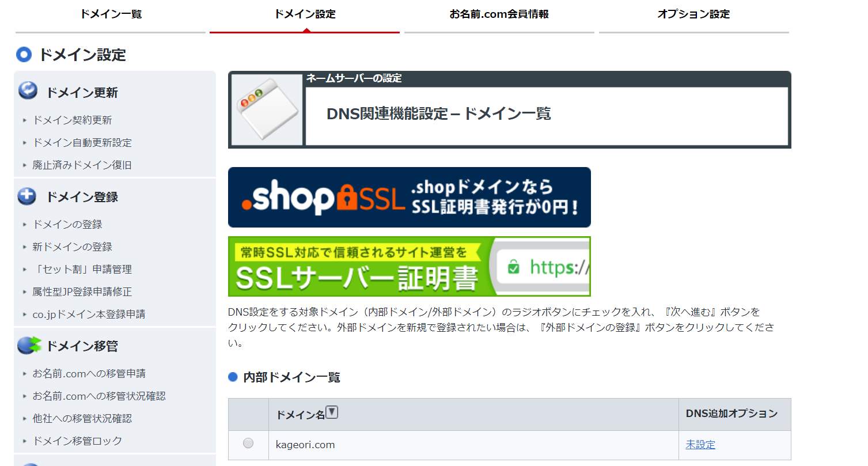Click the ドメイン移管 globe arrows icon
Screen dimensions: 868x466
pos(29,345)
